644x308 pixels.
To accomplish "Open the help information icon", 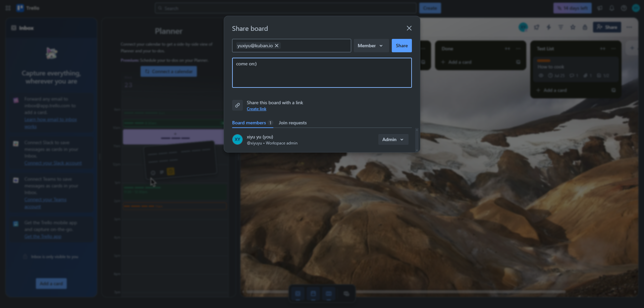I will click(x=624, y=8).
